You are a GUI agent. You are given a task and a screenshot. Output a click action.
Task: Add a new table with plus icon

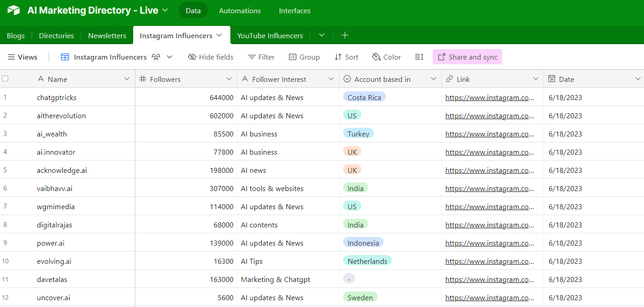tap(345, 35)
